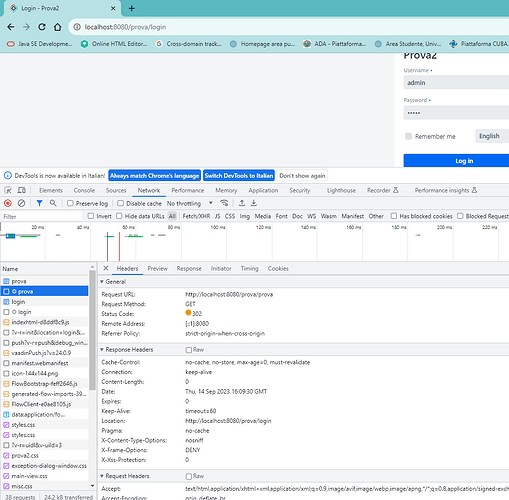
Task: Check the Remember me box
Action: 408,136
